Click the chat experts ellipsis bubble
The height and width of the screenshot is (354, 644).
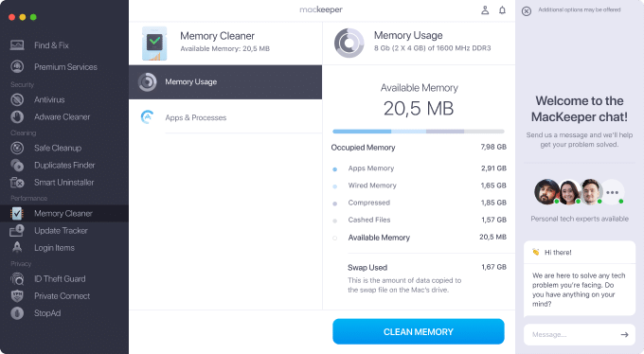pos(612,192)
